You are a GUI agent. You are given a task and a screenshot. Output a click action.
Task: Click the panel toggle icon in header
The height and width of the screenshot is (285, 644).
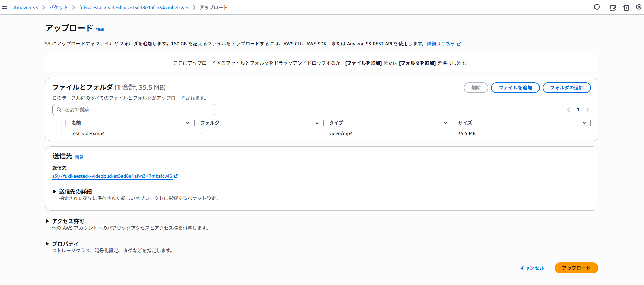pos(626,8)
